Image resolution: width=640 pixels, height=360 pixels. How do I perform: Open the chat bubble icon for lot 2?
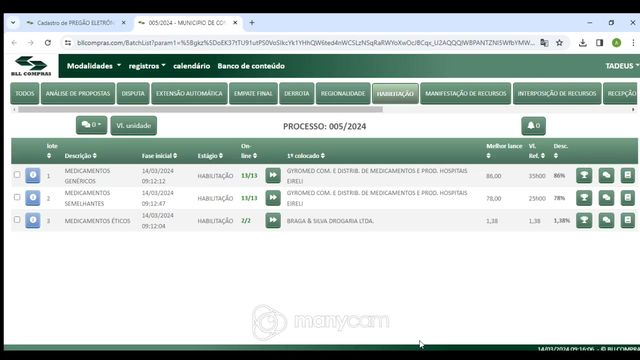[606, 198]
